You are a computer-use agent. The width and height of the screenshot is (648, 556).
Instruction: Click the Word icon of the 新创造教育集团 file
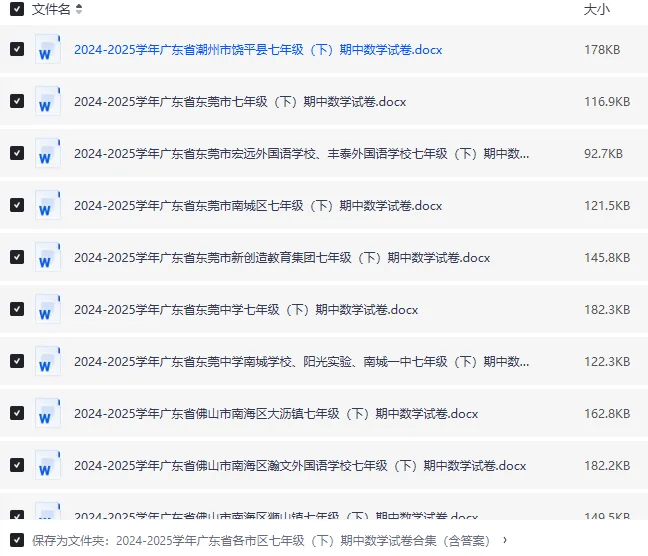[x=48, y=258]
